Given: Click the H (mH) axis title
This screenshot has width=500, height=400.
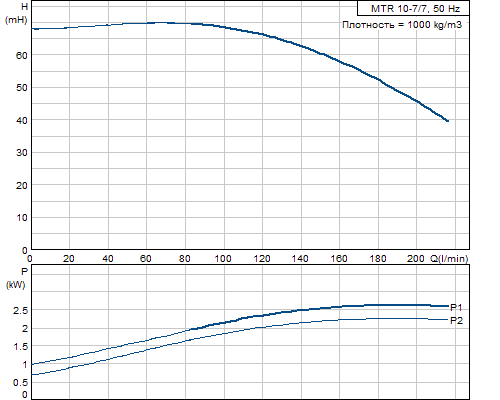Looking at the screenshot, I should tap(16, 13).
